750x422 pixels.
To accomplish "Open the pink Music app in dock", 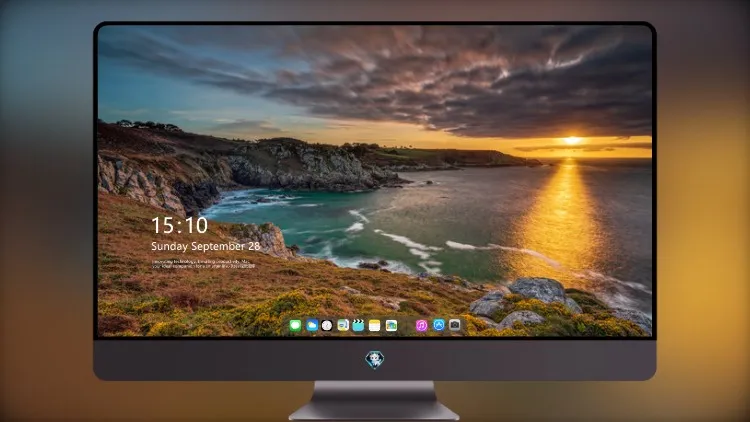I will click(421, 326).
